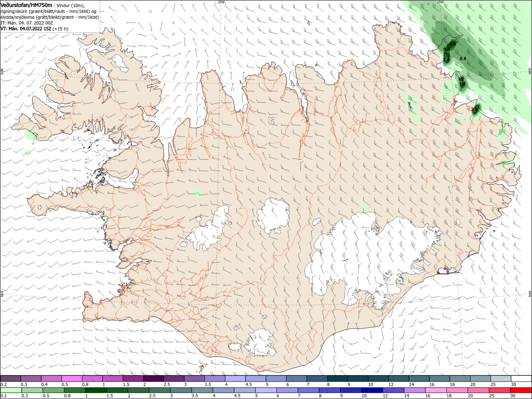Pick the light green 0.3 mm rain swatch
Image resolution: width=532 pixels, height=399 pixels.
(32, 390)
